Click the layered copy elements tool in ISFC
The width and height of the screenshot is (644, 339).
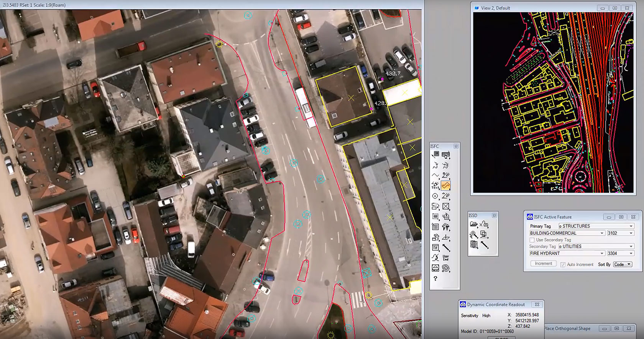435,237
